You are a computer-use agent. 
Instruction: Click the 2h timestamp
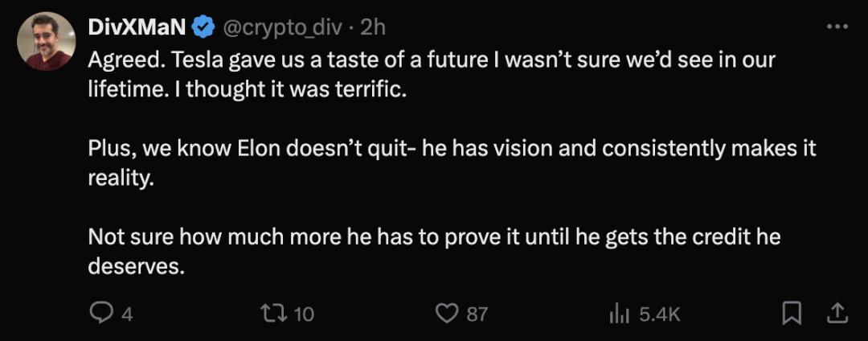pos(373,27)
